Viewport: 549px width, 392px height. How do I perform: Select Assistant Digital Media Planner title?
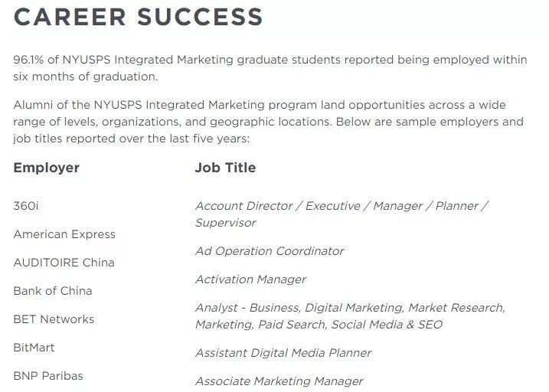coord(283,353)
